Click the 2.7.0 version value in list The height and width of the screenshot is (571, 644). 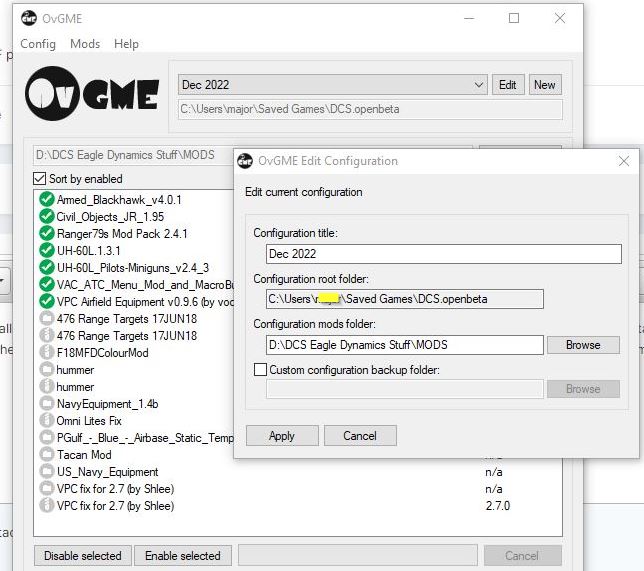[x=497, y=506]
